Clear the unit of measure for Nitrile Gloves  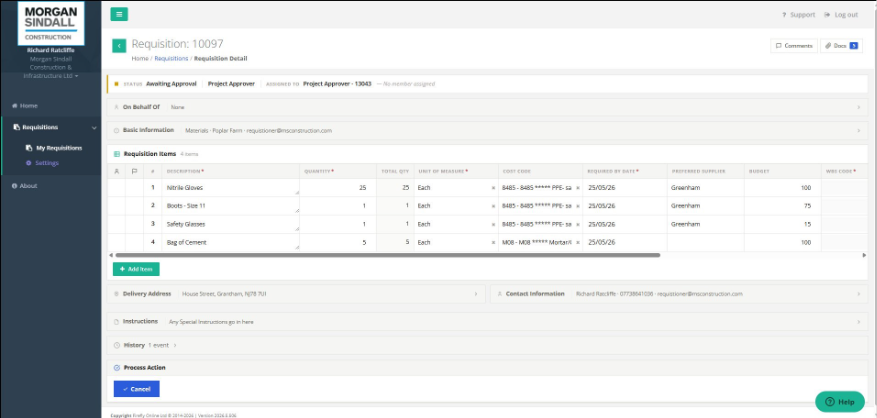click(493, 188)
